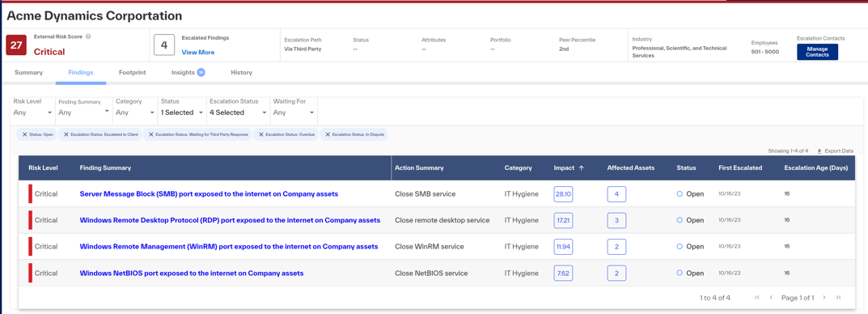Viewport: 868px width, 314px height.
Task: Click the Category column header
Action: [519, 168]
